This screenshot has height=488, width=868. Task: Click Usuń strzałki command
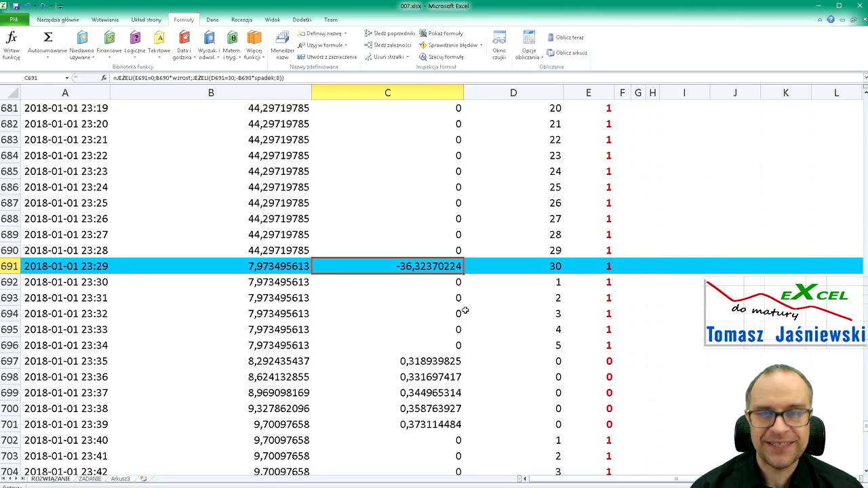point(387,57)
